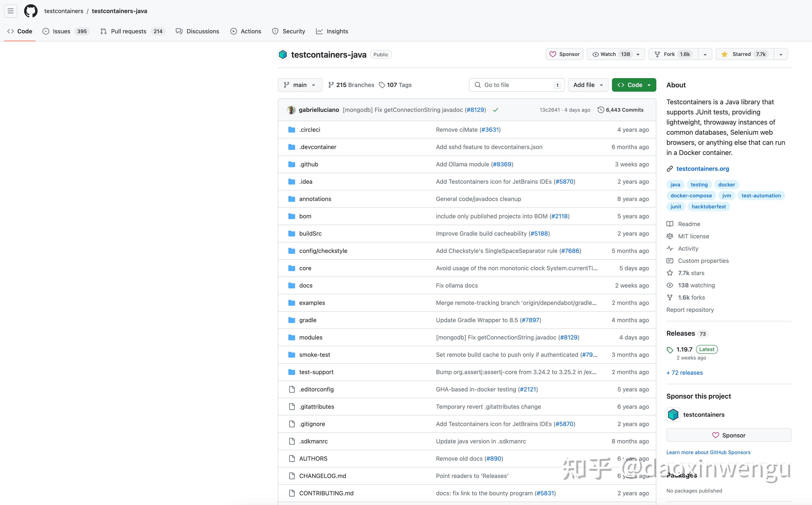This screenshot has width=812, height=505.
Task: Open the 215 Branches link
Action: point(351,85)
